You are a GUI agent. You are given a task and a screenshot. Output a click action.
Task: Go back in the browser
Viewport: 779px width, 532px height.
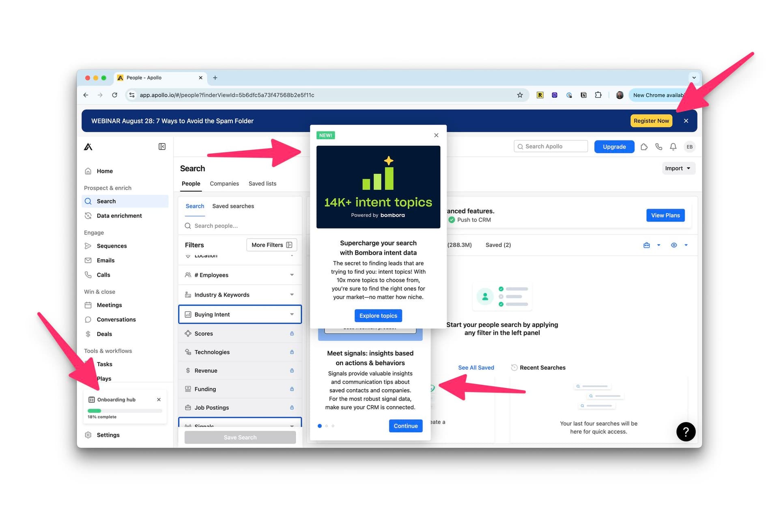[x=86, y=95]
